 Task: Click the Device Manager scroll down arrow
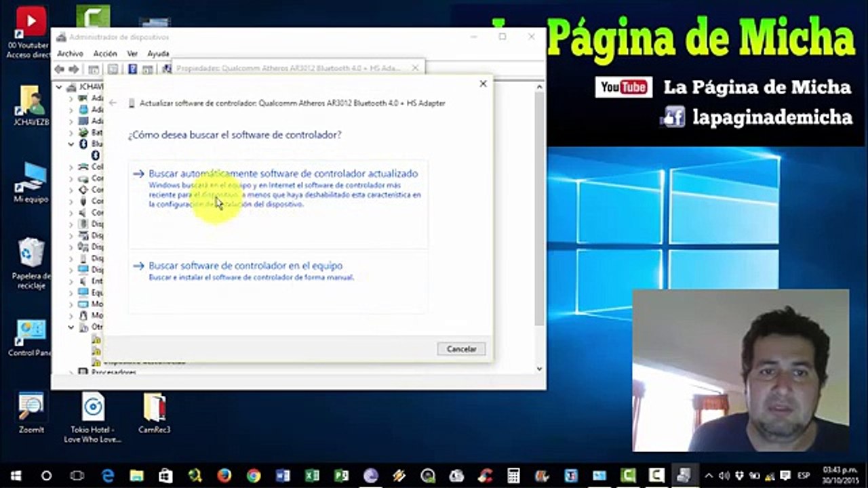coord(539,369)
